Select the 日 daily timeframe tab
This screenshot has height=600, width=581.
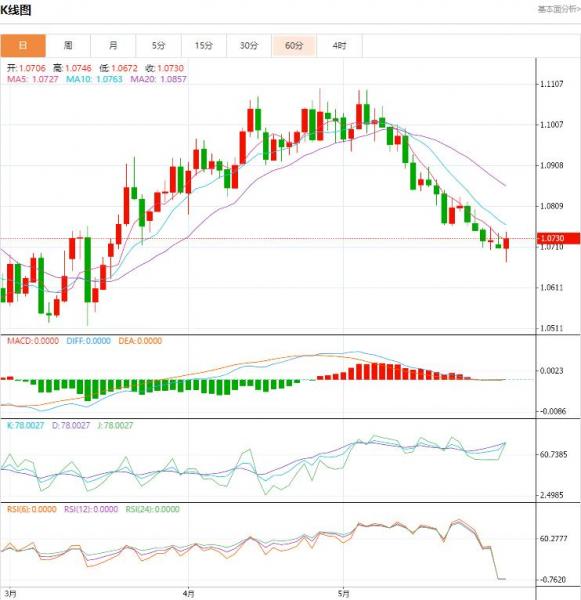23,46
